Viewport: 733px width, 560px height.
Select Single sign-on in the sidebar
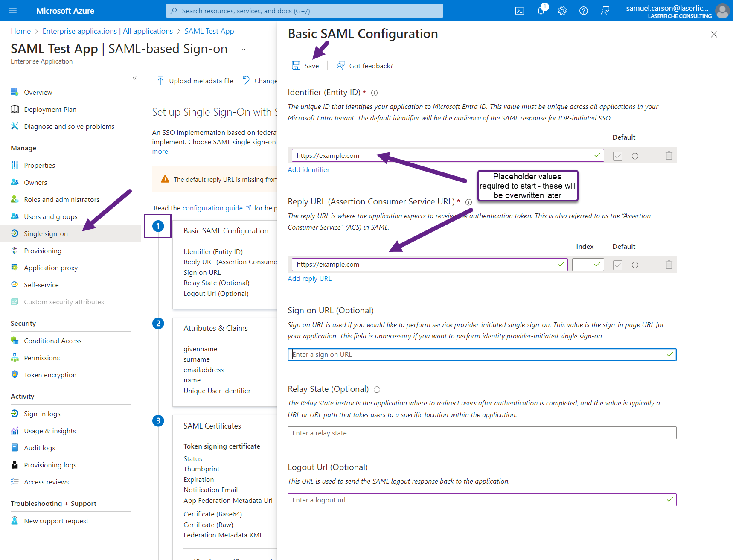point(46,233)
